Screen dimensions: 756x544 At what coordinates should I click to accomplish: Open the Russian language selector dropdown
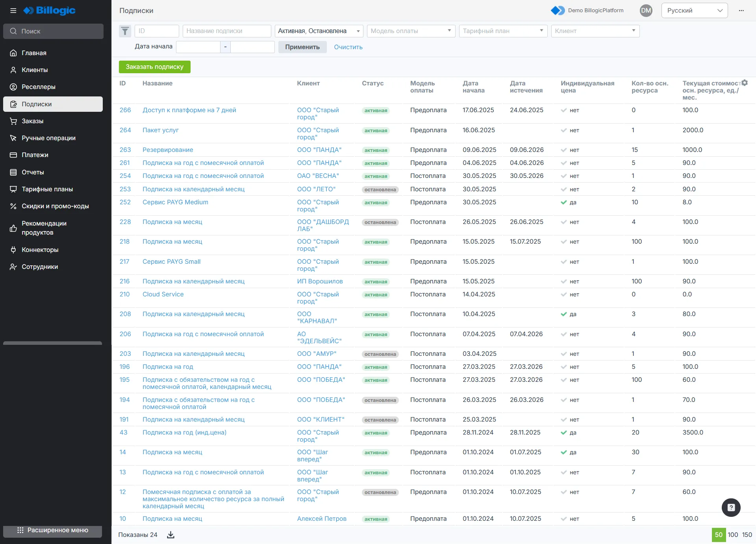click(x=695, y=11)
